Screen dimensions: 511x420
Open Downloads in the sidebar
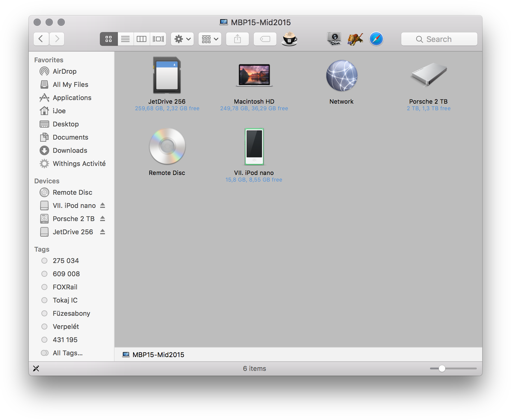(x=71, y=150)
